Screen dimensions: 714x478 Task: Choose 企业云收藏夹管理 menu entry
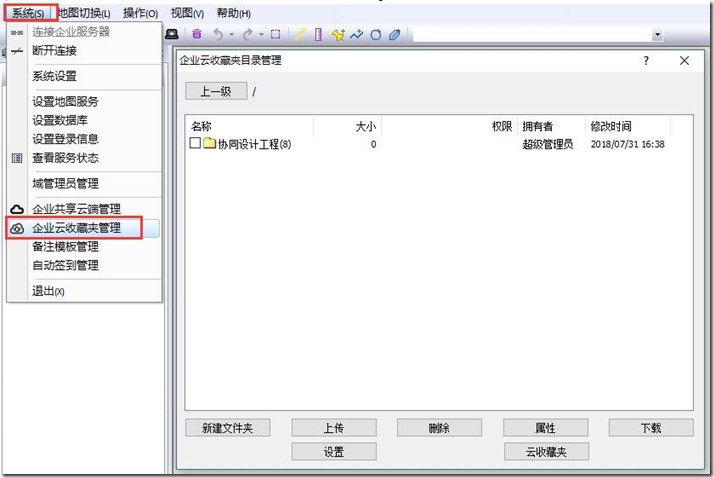(84, 228)
